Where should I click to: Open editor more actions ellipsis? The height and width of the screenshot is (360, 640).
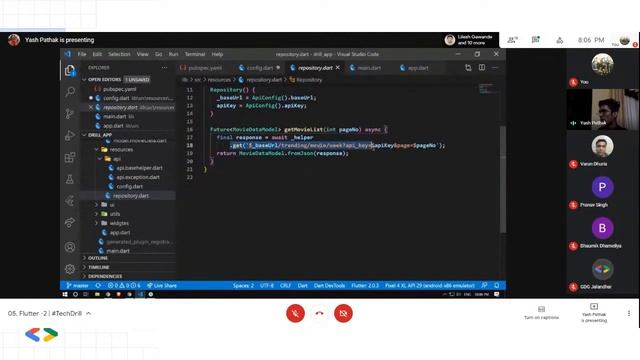pos(495,67)
